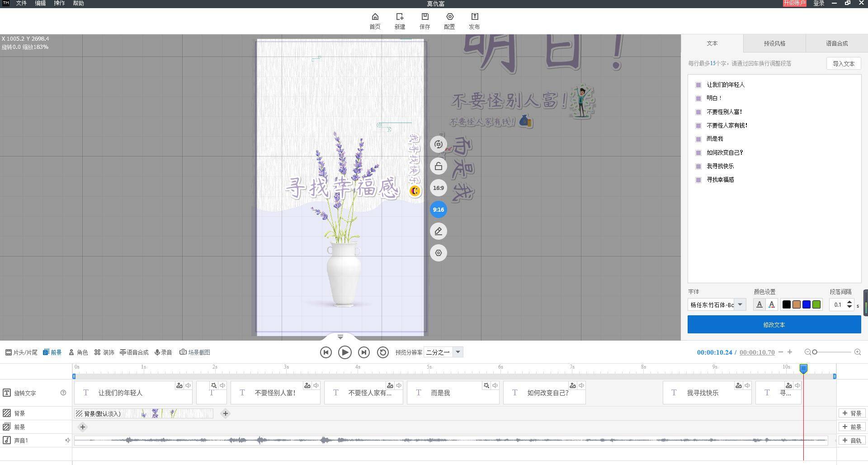Open the font dropdown 杨任东竹石体
The width and height of the screenshot is (868, 465).
click(x=740, y=305)
